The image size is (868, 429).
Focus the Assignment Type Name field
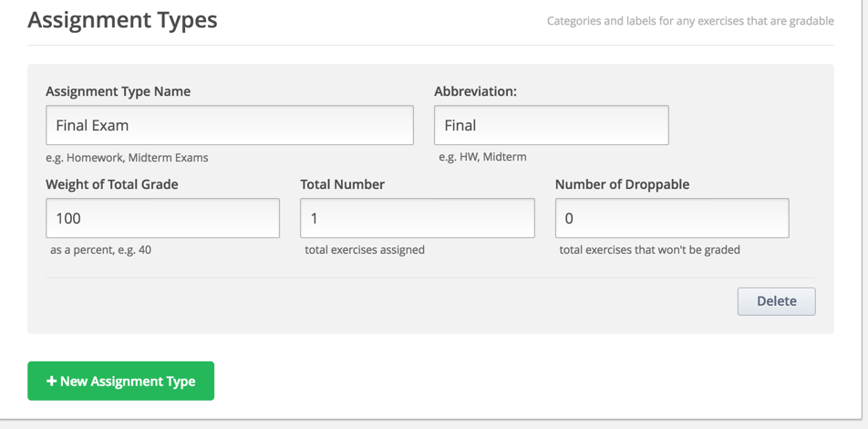230,125
